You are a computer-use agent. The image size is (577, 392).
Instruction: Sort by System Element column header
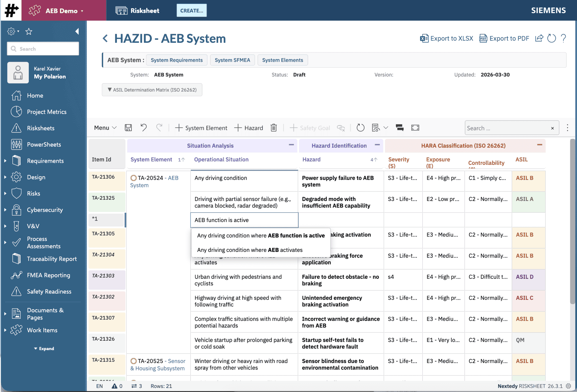click(x=151, y=160)
